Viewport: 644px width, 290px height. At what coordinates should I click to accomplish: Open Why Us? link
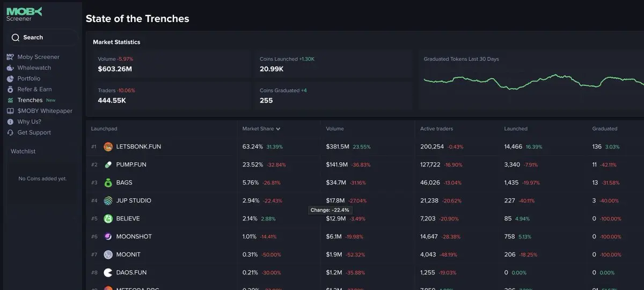click(x=29, y=122)
